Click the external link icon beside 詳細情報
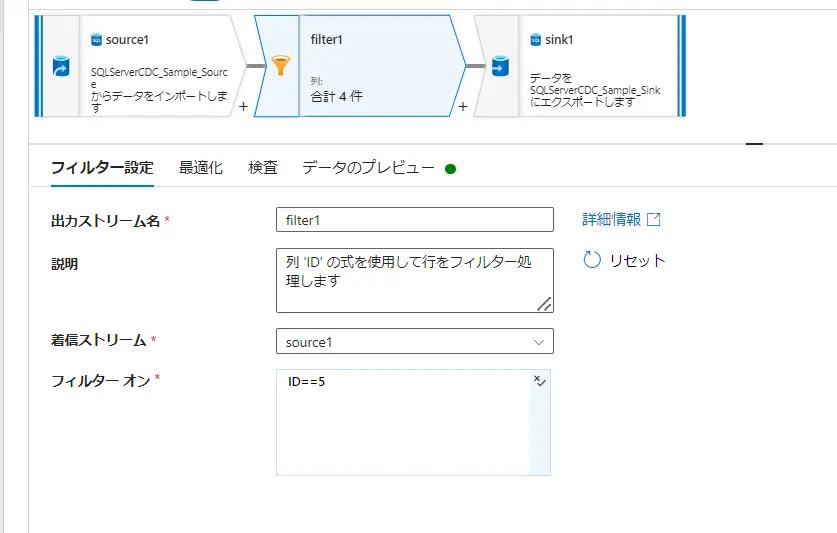 [x=654, y=220]
